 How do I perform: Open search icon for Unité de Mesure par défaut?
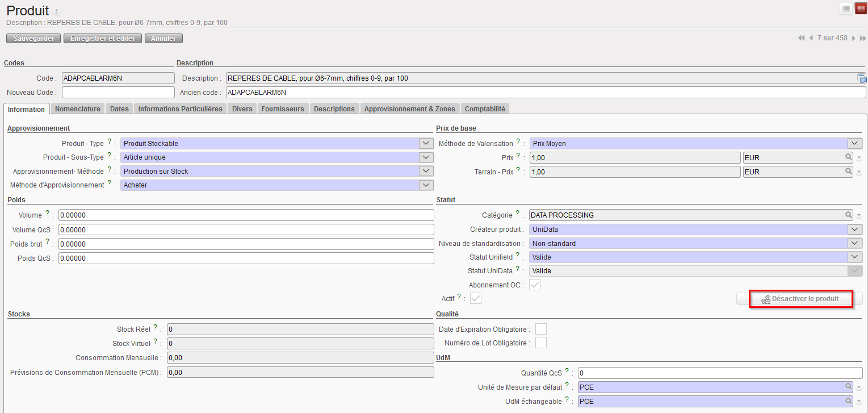tap(849, 387)
